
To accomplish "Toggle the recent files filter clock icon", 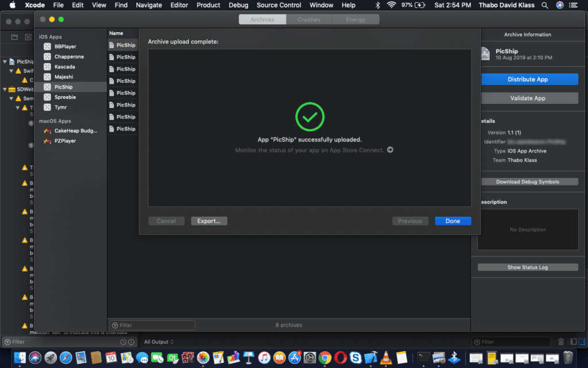I will [x=123, y=342].
